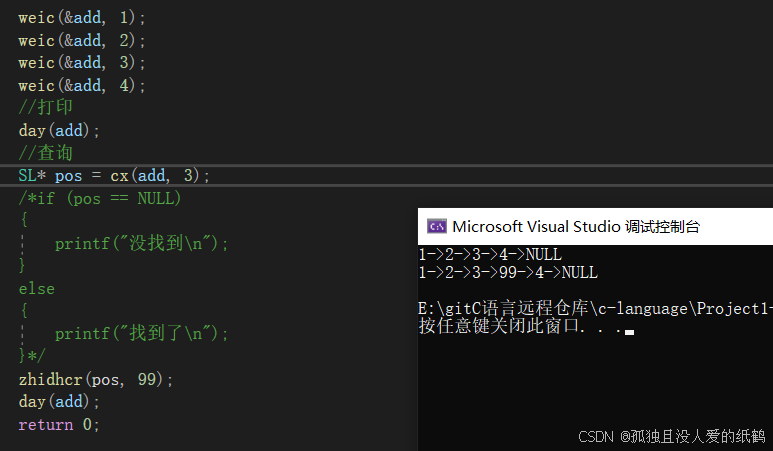This screenshot has height=451, width=773.
Task: Click the weic(&add, 2) call
Action: pyautogui.click(x=82, y=40)
